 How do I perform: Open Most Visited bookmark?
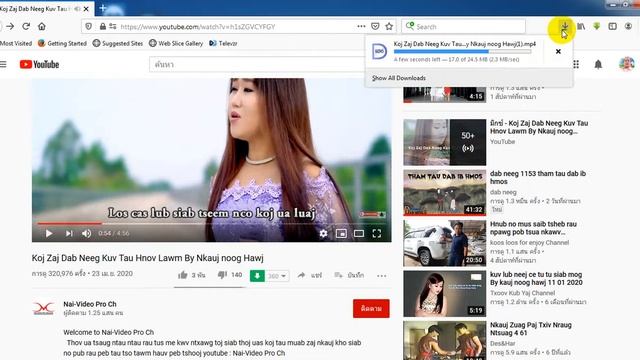coord(16,43)
